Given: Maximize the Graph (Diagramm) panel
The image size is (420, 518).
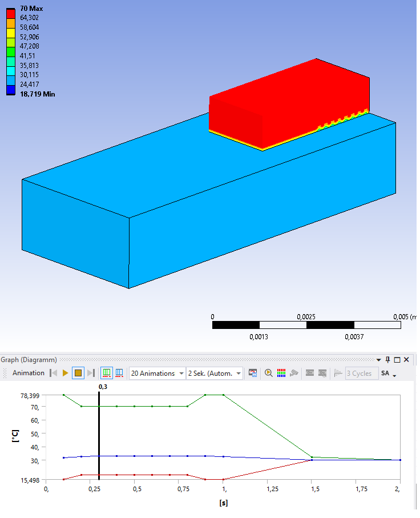Looking at the screenshot, I should pyautogui.click(x=397, y=360).
